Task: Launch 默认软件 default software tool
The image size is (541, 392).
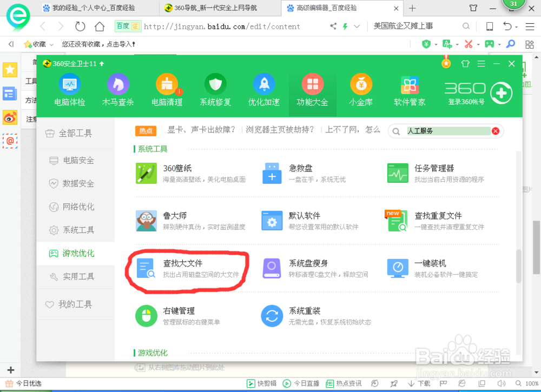Action: pyautogui.click(x=310, y=221)
